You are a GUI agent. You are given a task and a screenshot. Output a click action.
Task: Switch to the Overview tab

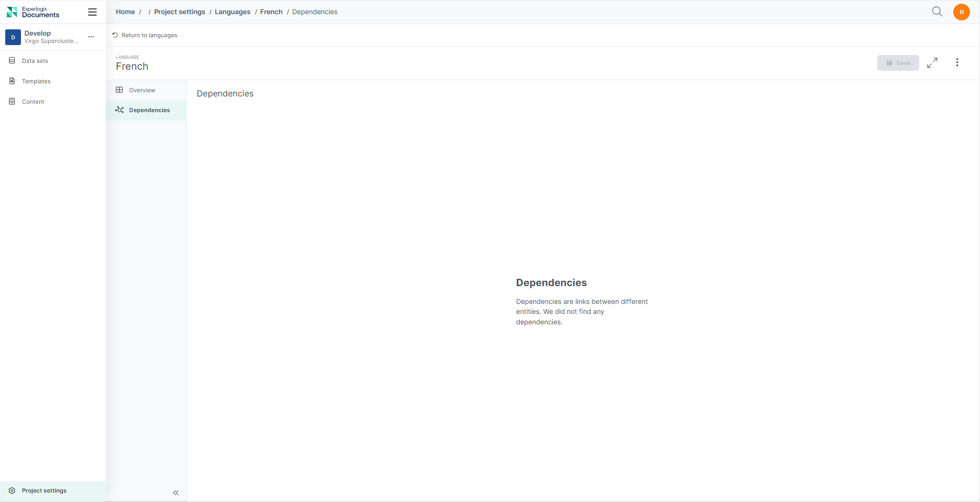(142, 90)
